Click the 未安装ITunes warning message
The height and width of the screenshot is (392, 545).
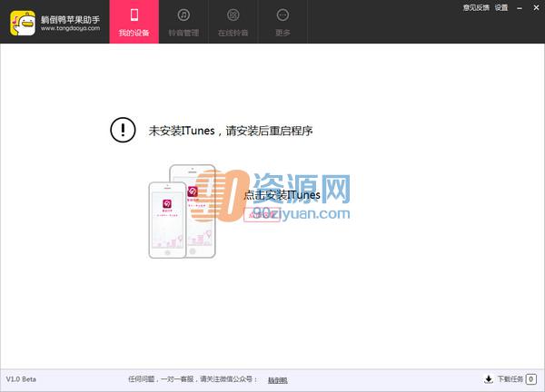coord(231,131)
